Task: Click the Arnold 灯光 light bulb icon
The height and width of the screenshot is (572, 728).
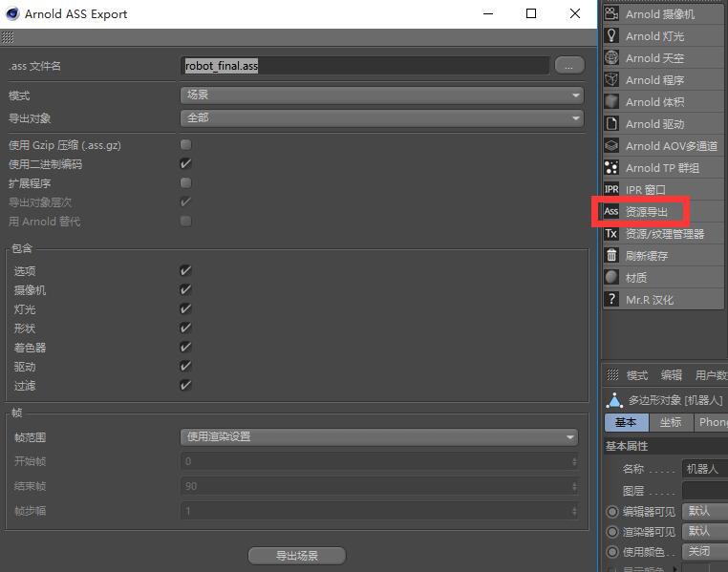Action: pyautogui.click(x=611, y=35)
